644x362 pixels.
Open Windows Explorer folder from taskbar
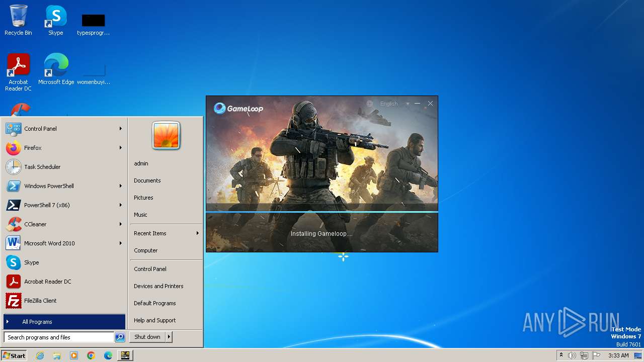tap(57, 355)
